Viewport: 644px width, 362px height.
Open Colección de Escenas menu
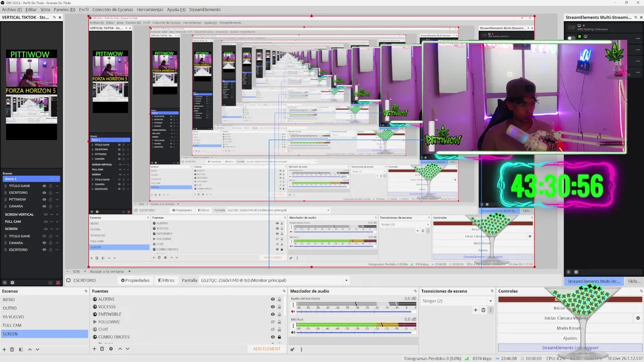(113, 10)
